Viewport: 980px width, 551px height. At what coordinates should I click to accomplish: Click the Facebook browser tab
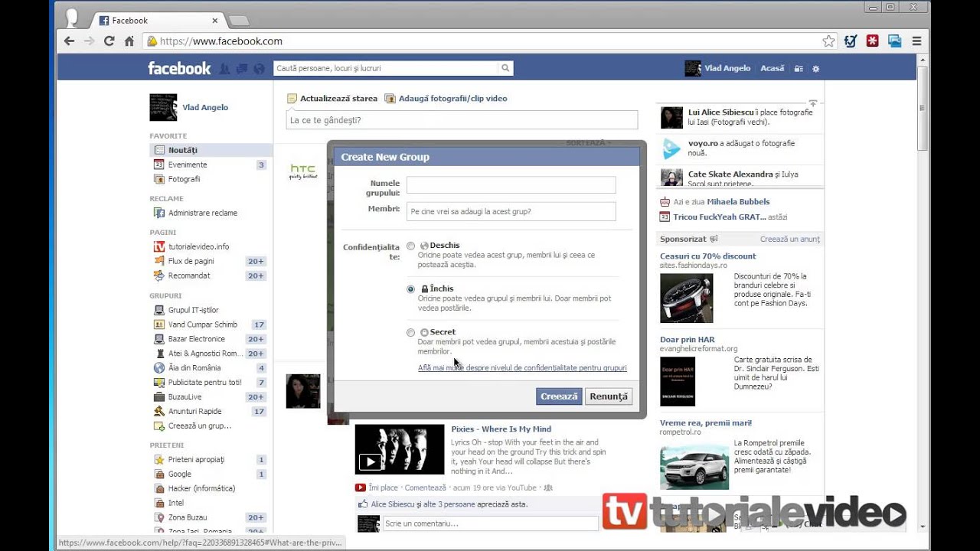tap(157, 21)
